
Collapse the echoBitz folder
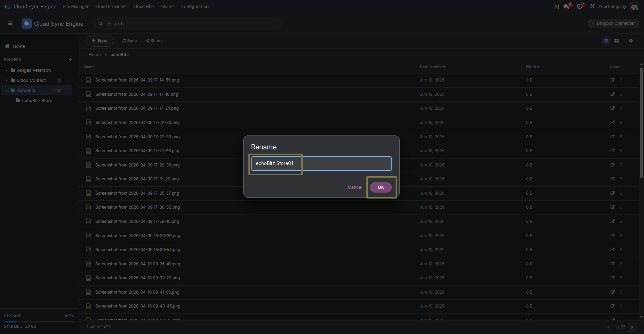click(6, 91)
